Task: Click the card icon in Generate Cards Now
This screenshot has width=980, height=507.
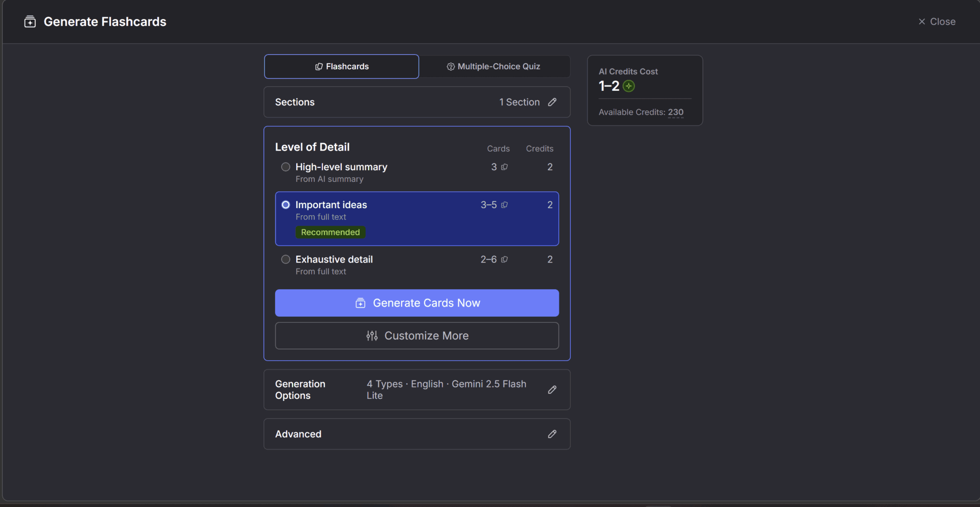Action: [360, 303]
